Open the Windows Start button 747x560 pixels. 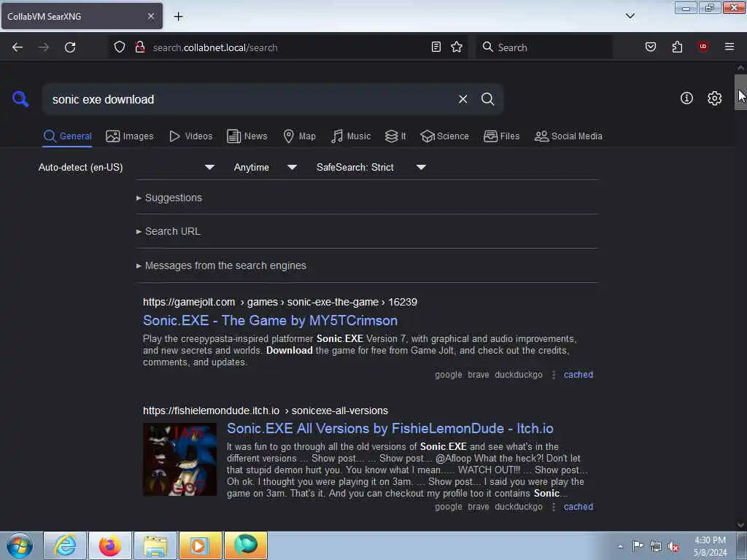(20, 545)
